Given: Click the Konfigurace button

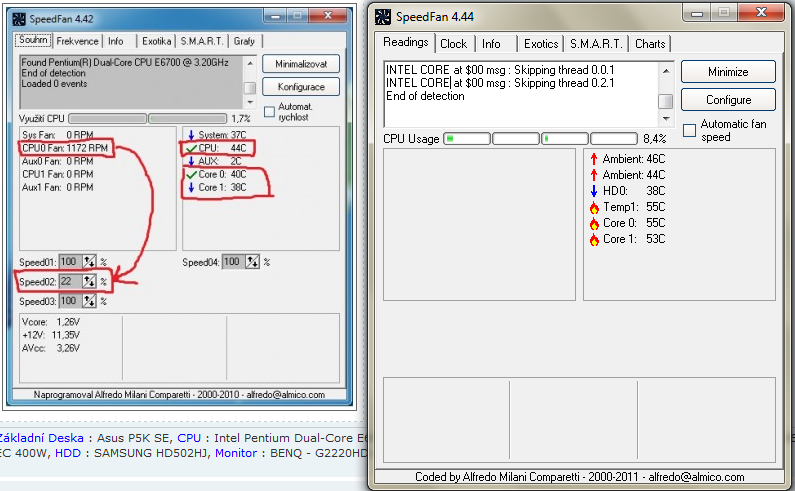Looking at the screenshot, I should point(301,87).
